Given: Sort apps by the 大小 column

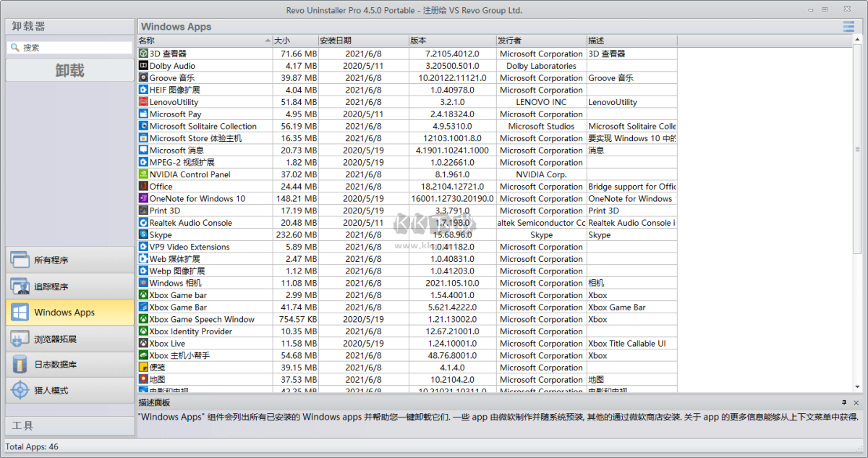Looking at the screenshot, I should click(281, 41).
